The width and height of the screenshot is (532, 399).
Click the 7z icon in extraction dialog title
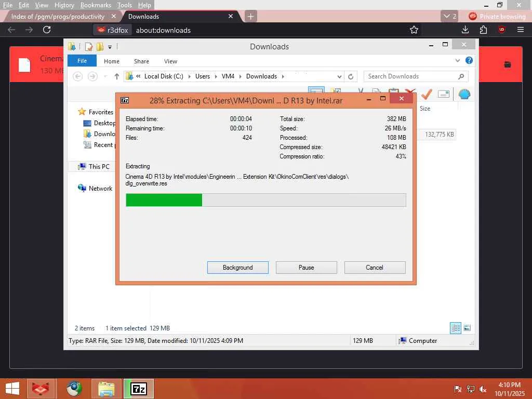(x=125, y=100)
